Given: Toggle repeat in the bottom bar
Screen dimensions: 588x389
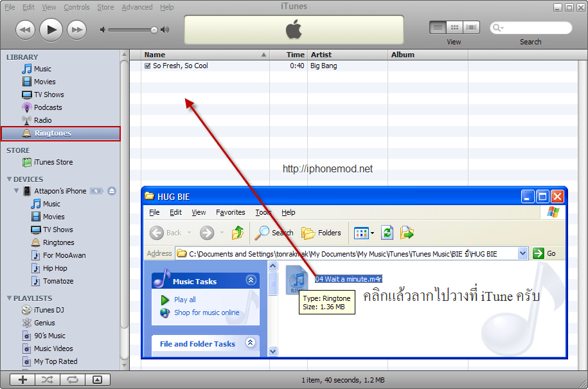Looking at the screenshot, I should pyautogui.click(x=73, y=379).
